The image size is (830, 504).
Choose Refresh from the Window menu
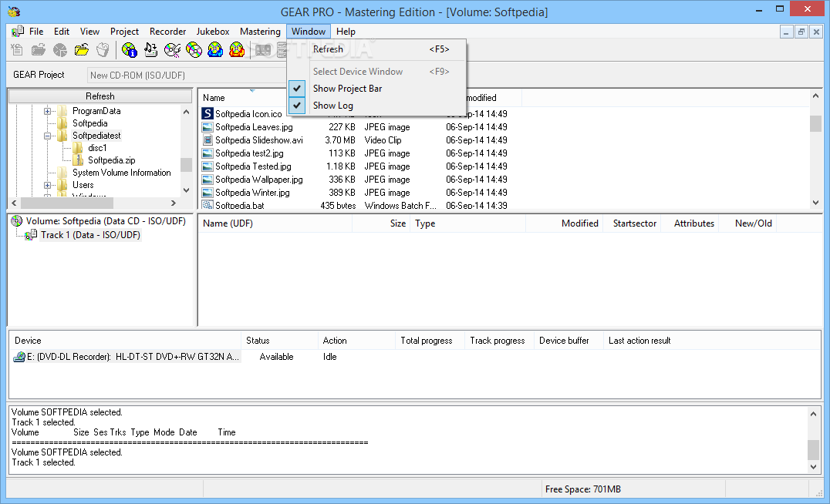377,49
